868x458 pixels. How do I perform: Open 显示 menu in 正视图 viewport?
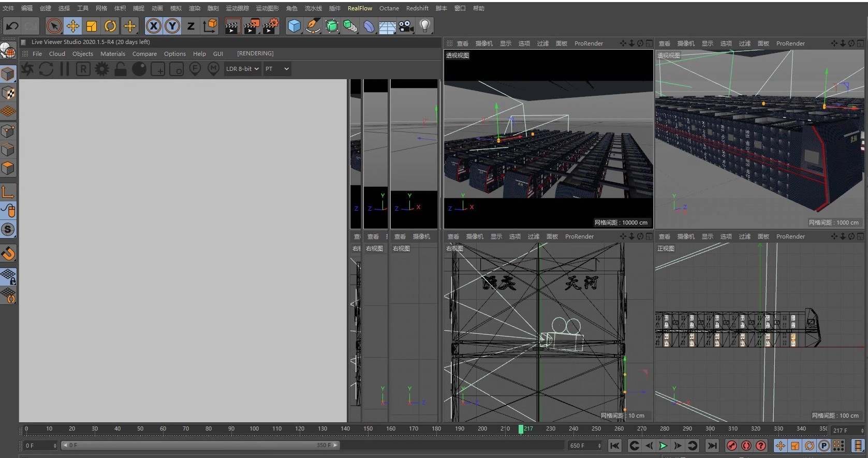pos(708,237)
